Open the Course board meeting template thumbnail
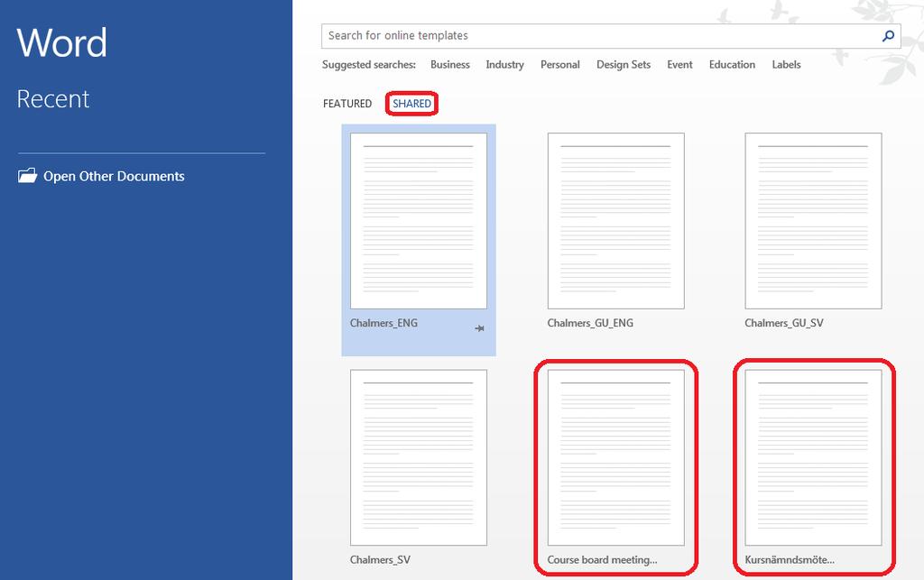 click(x=615, y=457)
